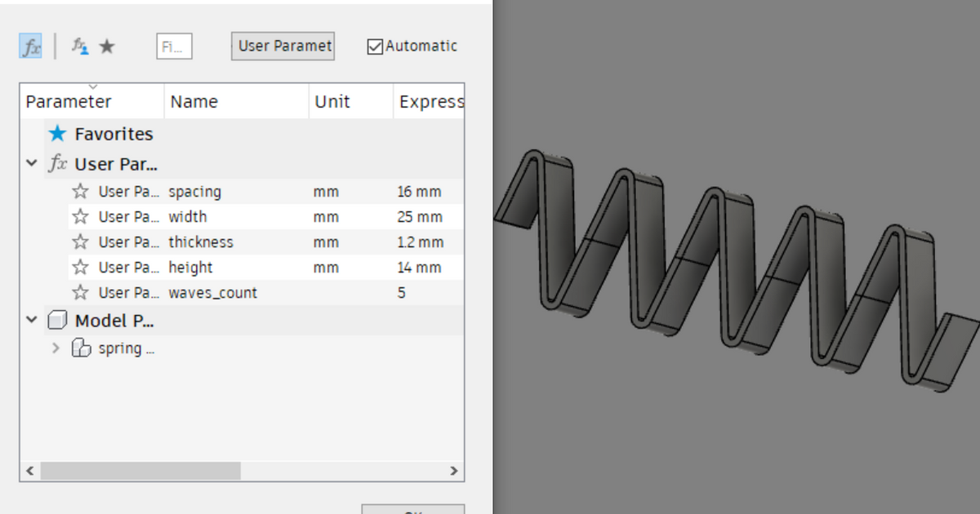The width and height of the screenshot is (980, 514).
Task: Favorite the height parameter star
Action: (80, 267)
